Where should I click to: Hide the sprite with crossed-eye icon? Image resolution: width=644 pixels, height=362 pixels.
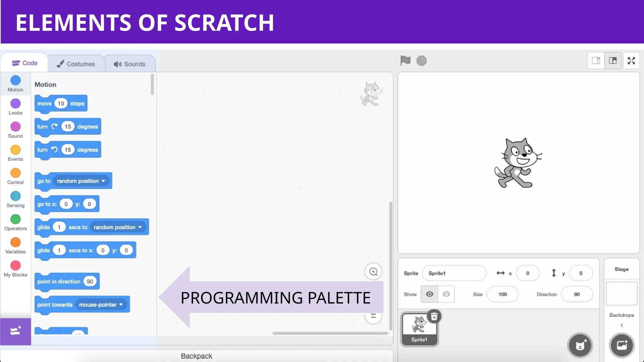click(446, 294)
